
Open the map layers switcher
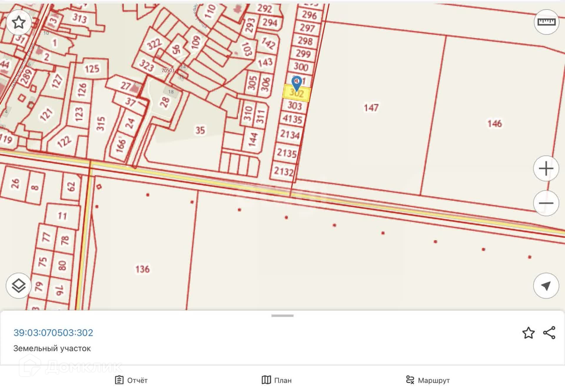point(19,285)
